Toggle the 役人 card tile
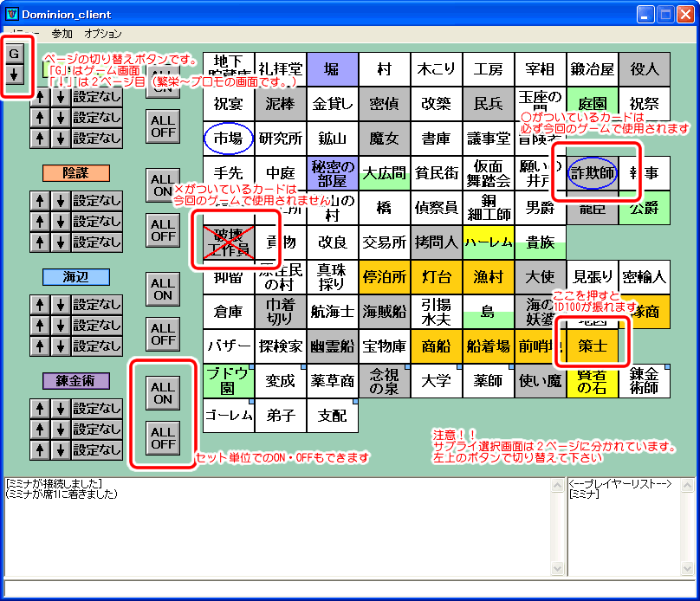Image resolution: width=700 pixels, height=601 pixels. click(x=645, y=69)
